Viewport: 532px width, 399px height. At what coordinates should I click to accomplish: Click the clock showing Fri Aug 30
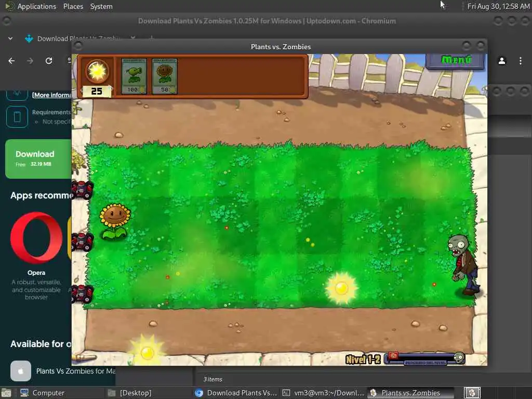(498, 6)
